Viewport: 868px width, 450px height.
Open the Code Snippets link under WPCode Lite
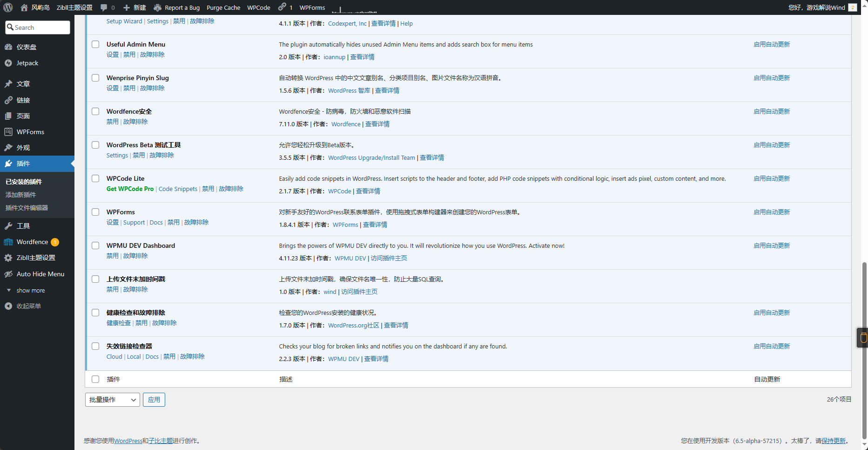[178, 189]
